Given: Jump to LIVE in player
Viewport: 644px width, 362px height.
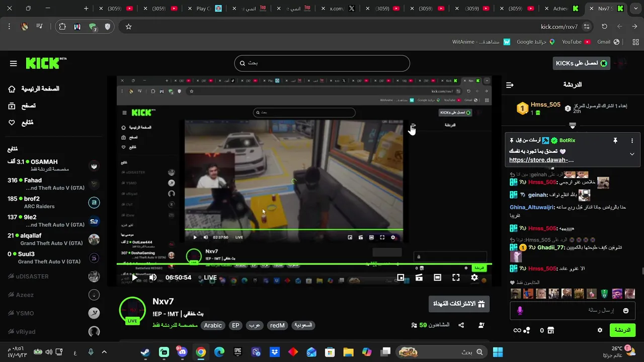Looking at the screenshot, I should point(210,278).
